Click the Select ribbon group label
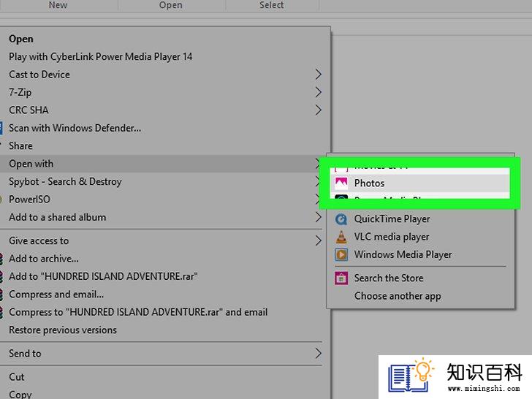 pyautogui.click(x=271, y=5)
